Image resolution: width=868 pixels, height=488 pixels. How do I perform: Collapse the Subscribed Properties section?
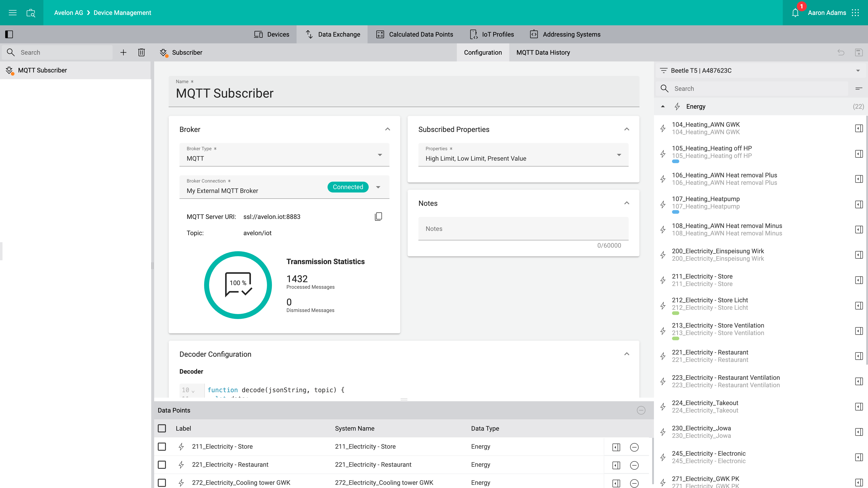[x=627, y=129]
